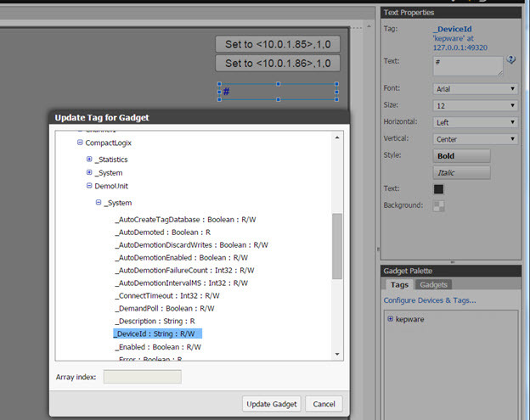Switch to the Tags tab
Viewport: 530px width, 420px height.
point(399,284)
